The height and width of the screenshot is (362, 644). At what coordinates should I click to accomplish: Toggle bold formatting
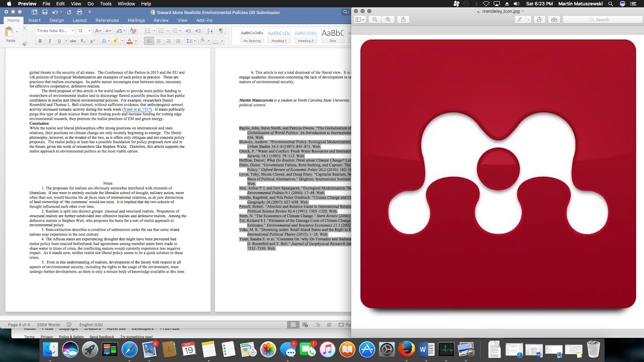40,41
